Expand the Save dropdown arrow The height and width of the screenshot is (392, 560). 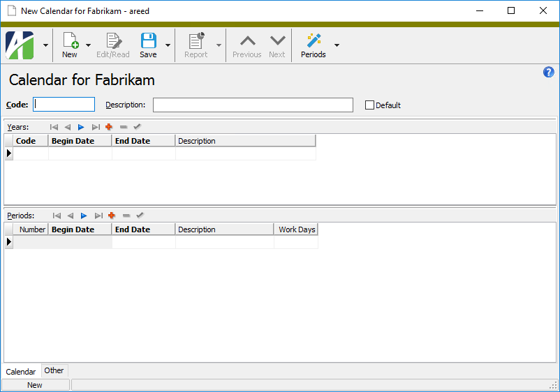click(x=168, y=45)
